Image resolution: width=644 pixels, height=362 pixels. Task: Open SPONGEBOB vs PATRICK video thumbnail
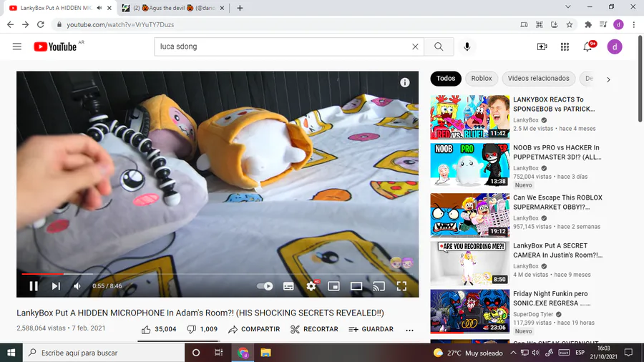pyautogui.click(x=470, y=117)
